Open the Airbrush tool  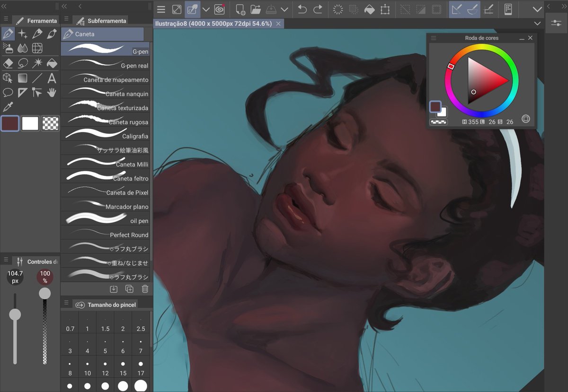tap(9, 48)
